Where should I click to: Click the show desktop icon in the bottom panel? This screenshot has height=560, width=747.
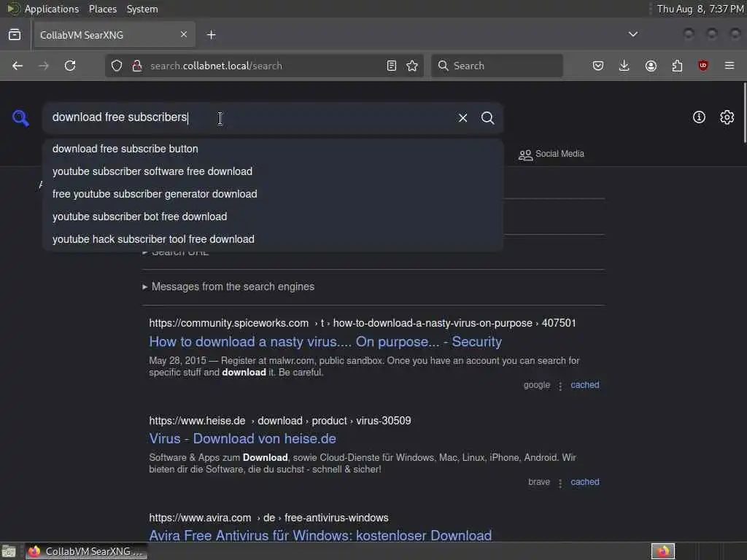pyautogui.click(x=9, y=551)
